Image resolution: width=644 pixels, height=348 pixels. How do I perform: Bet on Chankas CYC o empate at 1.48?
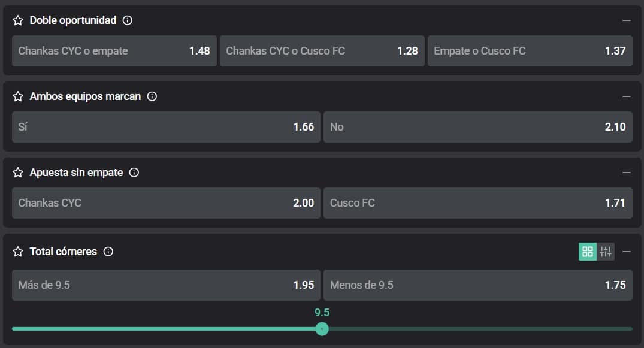(114, 51)
